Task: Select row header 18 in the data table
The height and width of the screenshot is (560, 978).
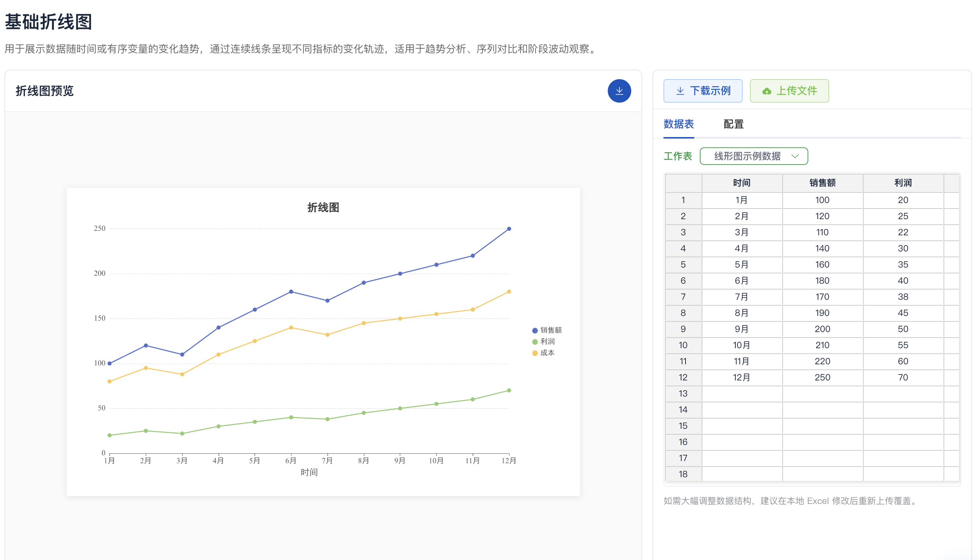Action: tap(683, 474)
